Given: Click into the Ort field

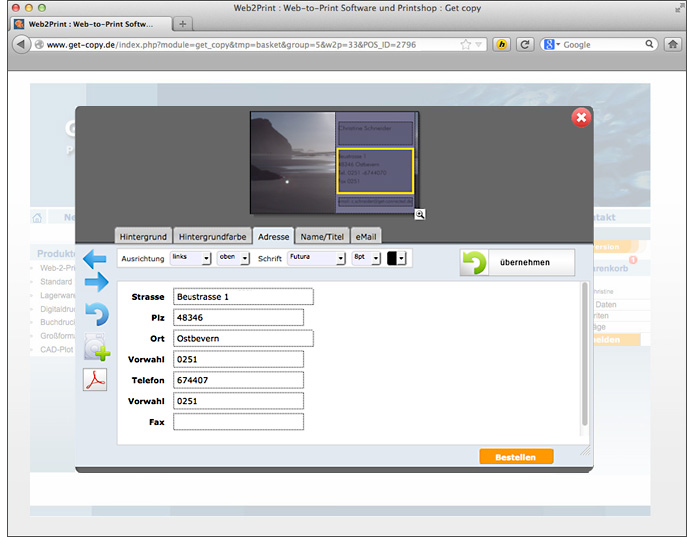Looking at the screenshot, I should 243,338.
